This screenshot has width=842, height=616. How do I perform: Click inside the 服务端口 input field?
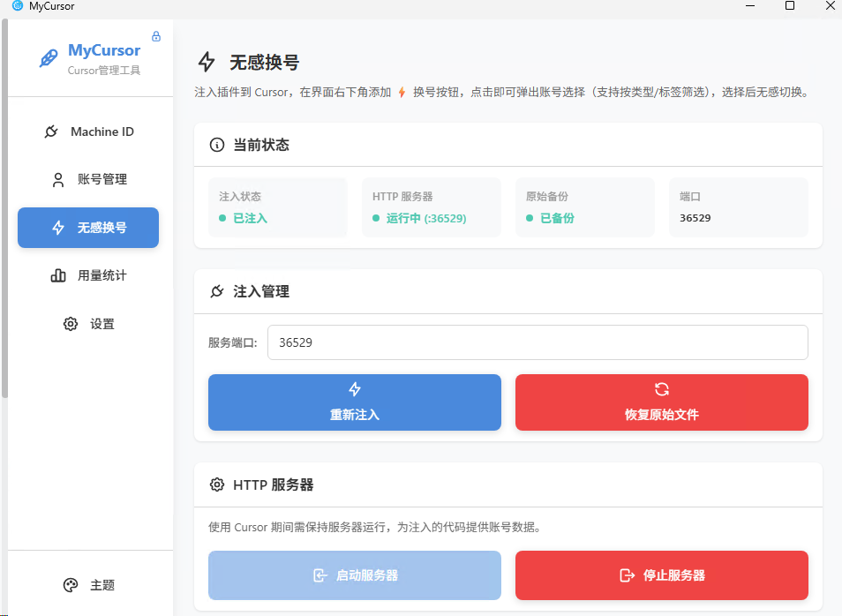(538, 342)
